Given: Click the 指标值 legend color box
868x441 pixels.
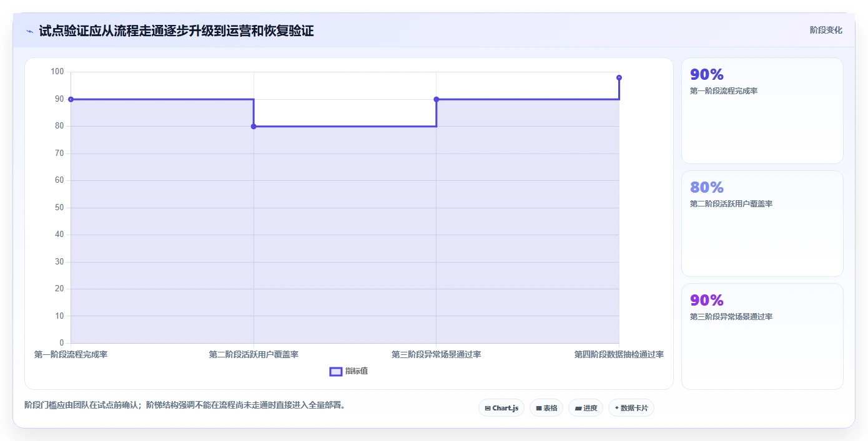Looking at the screenshot, I should pos(336,372).
